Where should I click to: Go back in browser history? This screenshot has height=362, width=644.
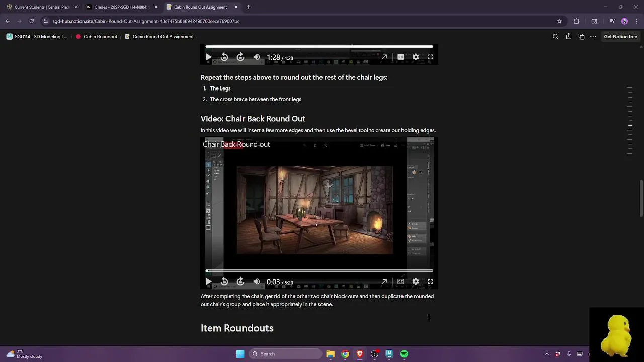coord(8,21)
